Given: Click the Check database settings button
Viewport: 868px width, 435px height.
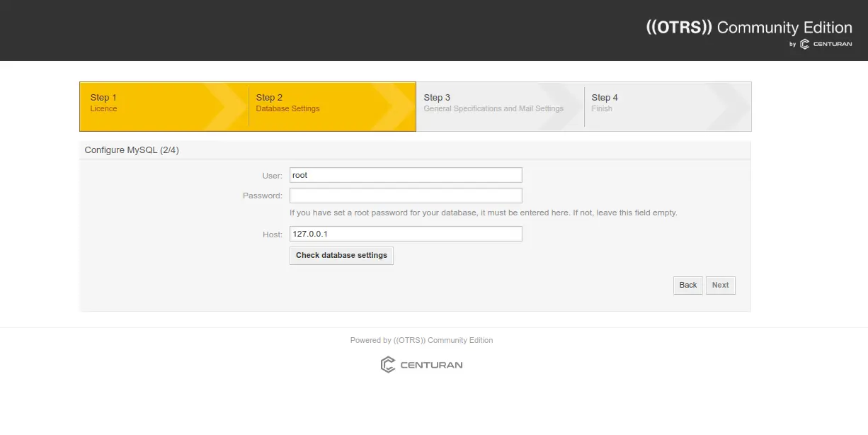Looking at the screenshot, I should click(341, 256).
